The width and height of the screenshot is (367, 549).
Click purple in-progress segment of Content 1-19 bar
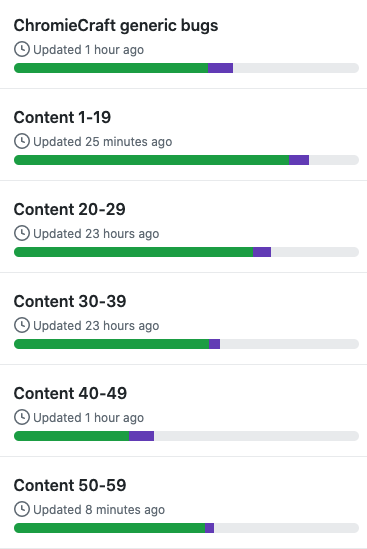tap(299, 160)
